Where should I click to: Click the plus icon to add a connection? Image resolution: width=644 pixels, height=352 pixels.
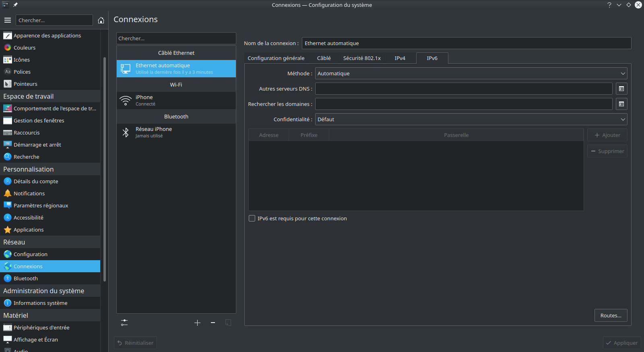pyautogui.click(x=197, y=323)
